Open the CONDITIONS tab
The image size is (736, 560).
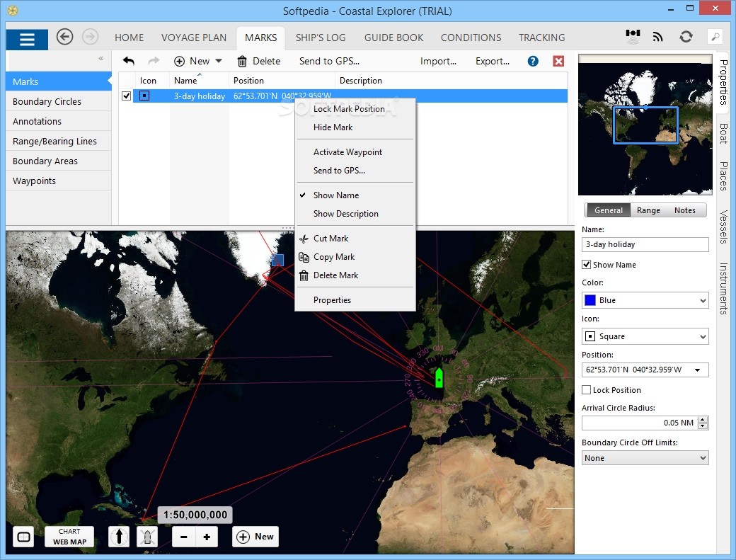(471, 38)
